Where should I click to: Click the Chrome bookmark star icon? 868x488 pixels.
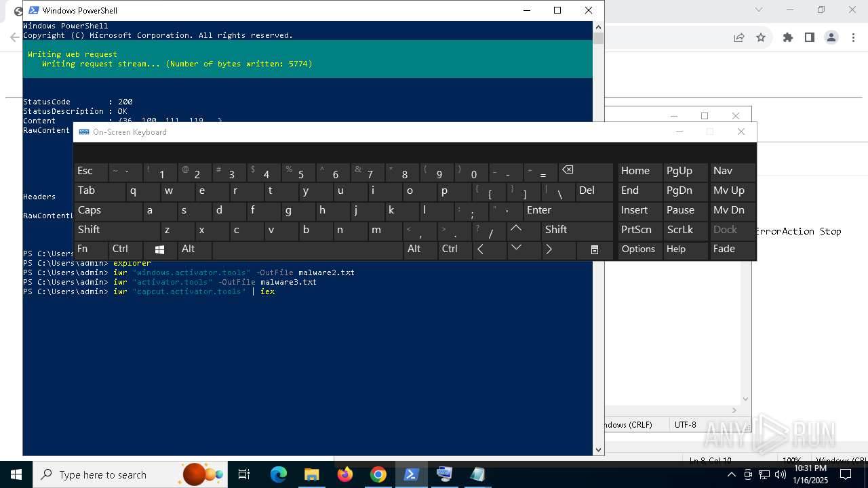pyautogui.click(x=761, y=37)
